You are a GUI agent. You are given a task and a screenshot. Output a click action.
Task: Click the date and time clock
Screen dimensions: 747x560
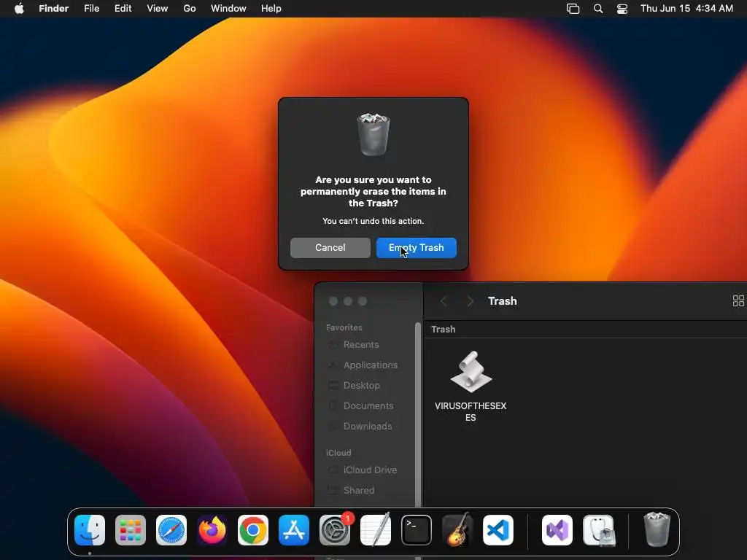point(686,9)
